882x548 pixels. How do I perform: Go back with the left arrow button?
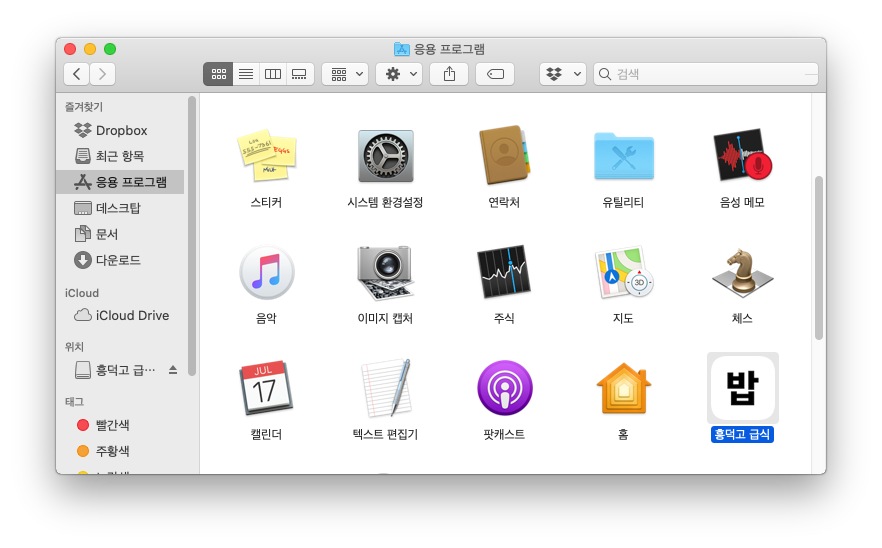click(76, 74)
